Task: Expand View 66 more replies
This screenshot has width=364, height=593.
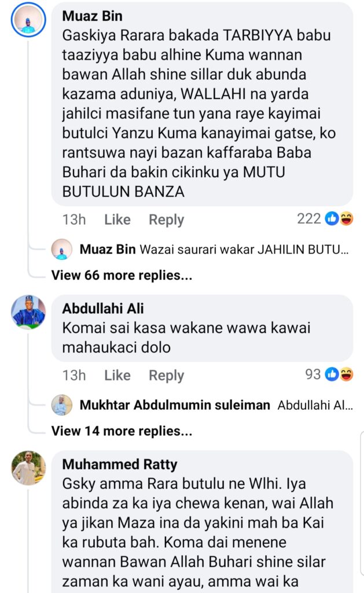Action: pos(122,276)
